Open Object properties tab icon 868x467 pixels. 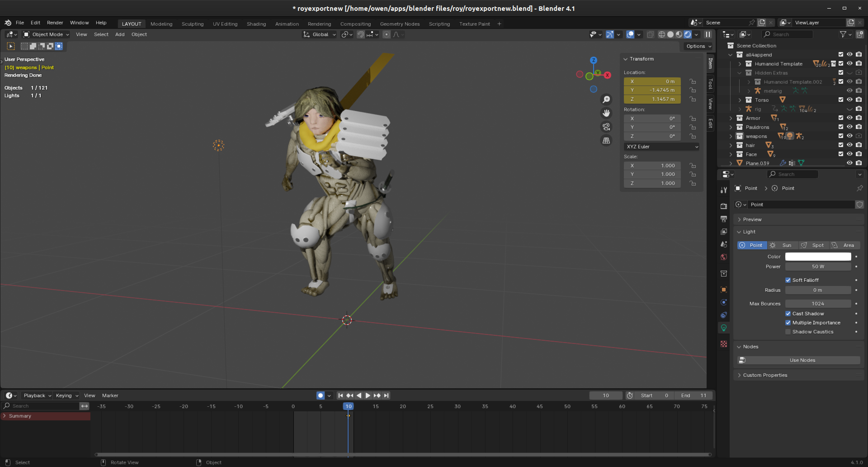[724, 290]
